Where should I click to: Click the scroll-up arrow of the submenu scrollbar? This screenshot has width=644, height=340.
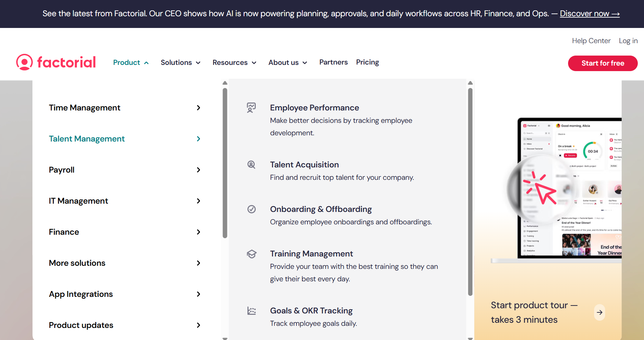click(x=470, y=83)
